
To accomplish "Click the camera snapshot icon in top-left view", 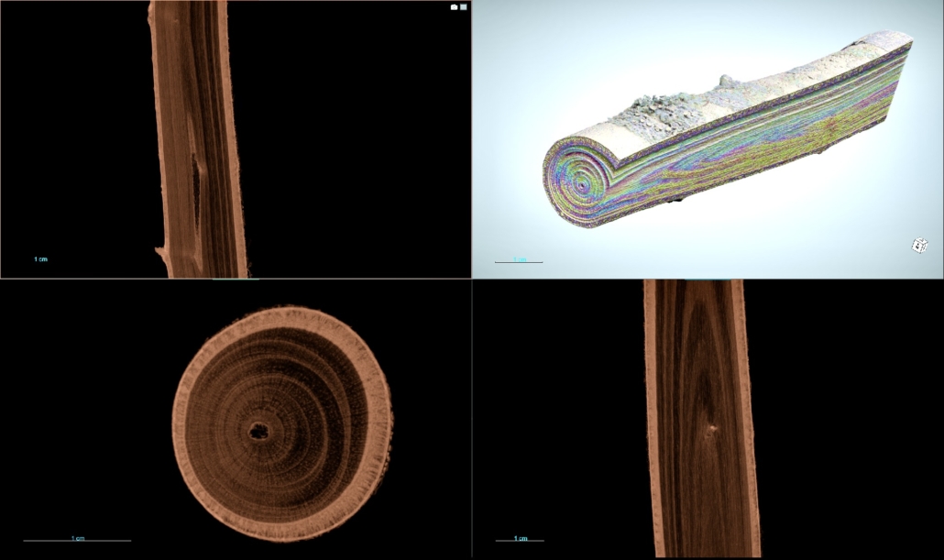I will (454, 6).
